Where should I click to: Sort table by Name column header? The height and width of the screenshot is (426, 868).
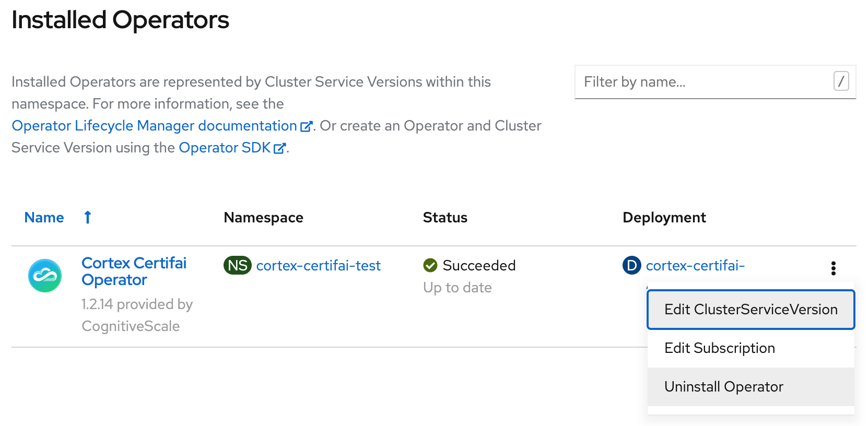pyautogui.click(x=44, y=218)
